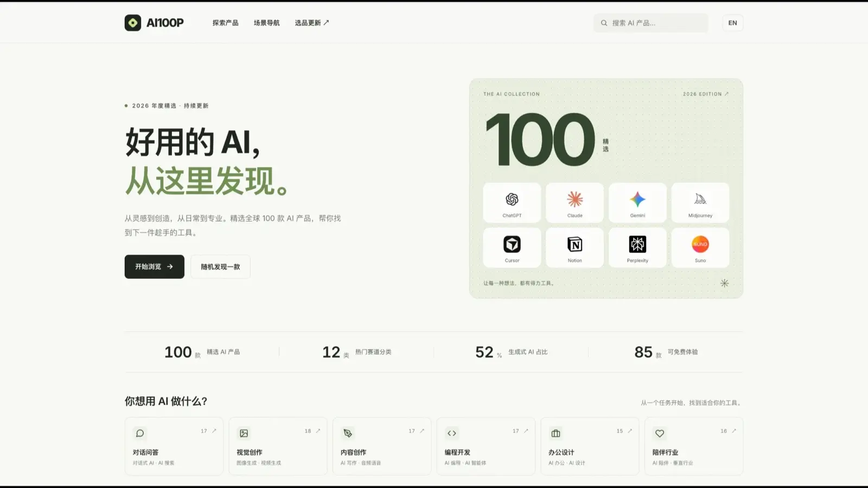Focus the 搜索 AI 产品 search field
Viewport: 868px width, 488px height.
651,23
